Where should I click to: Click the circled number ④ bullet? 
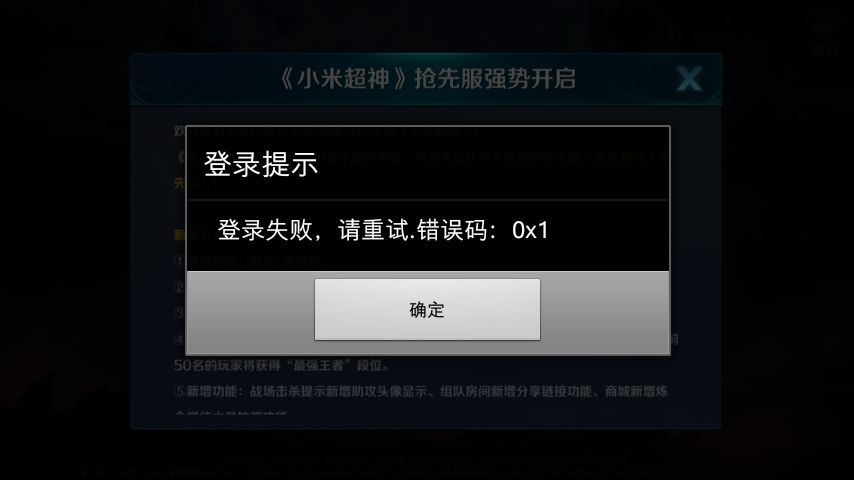[180, 339]
